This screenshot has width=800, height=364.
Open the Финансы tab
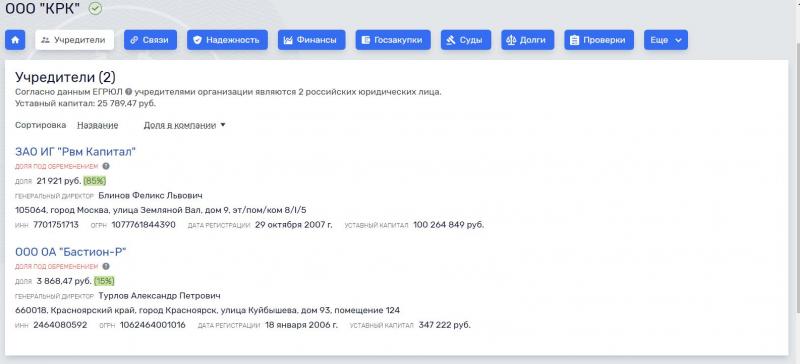[x=311, y=40]
